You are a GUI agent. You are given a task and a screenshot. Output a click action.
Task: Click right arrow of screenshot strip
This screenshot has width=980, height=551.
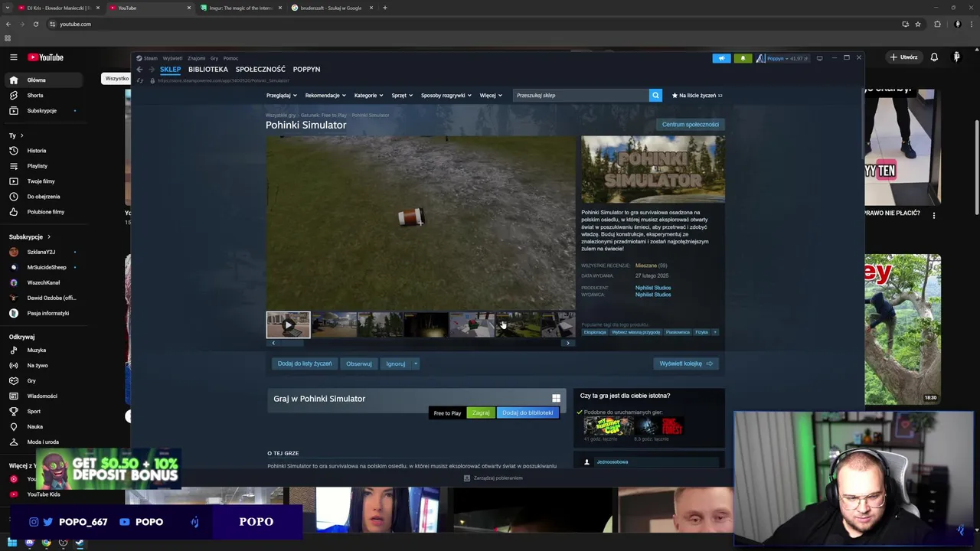(567, 343)
